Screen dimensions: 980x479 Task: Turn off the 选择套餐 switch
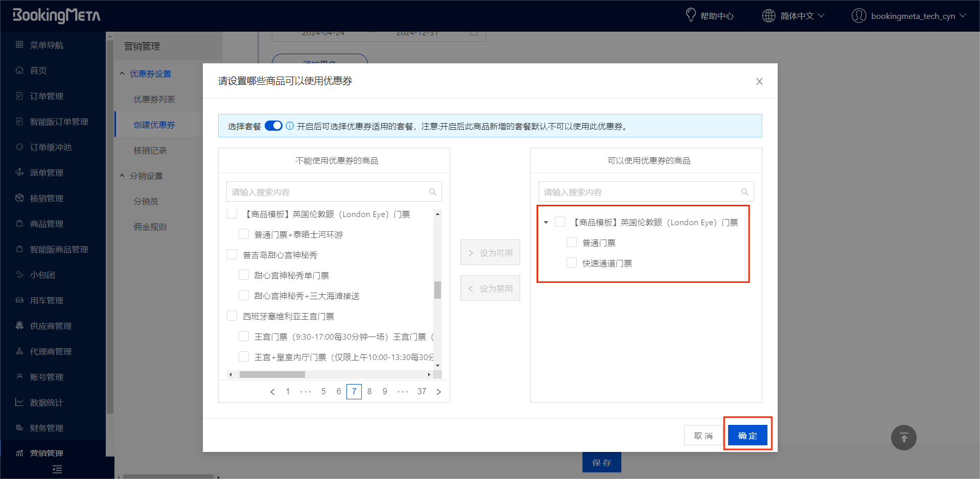point(273,126)
